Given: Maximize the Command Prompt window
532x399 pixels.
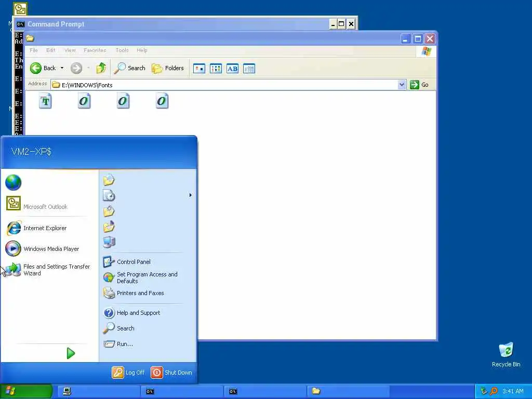Looking at the screenshot, I should pyautogui.click(x=342, y=24).
